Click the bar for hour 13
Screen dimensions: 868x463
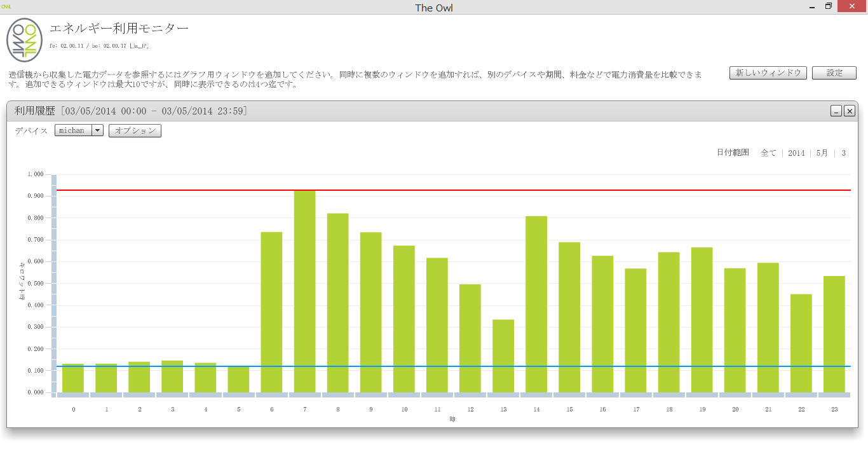tap(503, 356)
